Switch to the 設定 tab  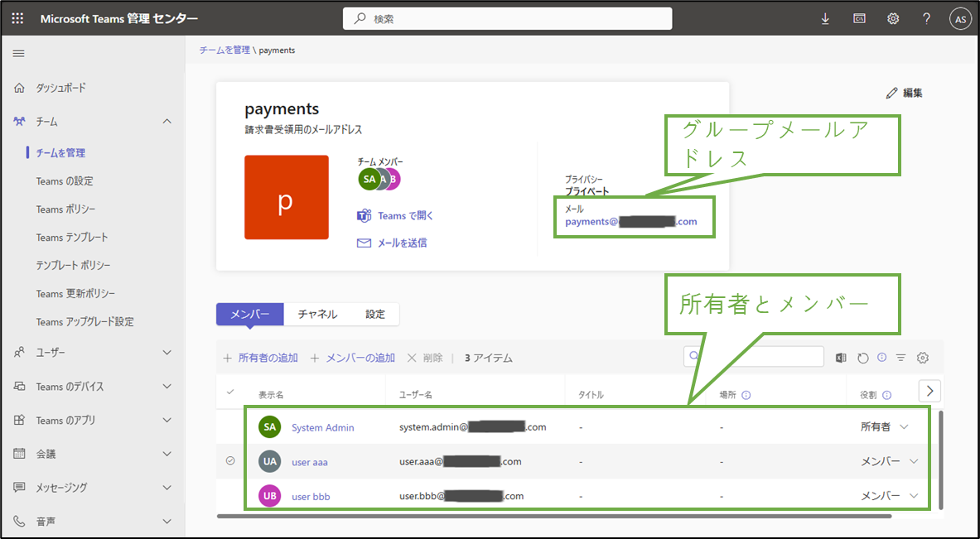[375, 314]
